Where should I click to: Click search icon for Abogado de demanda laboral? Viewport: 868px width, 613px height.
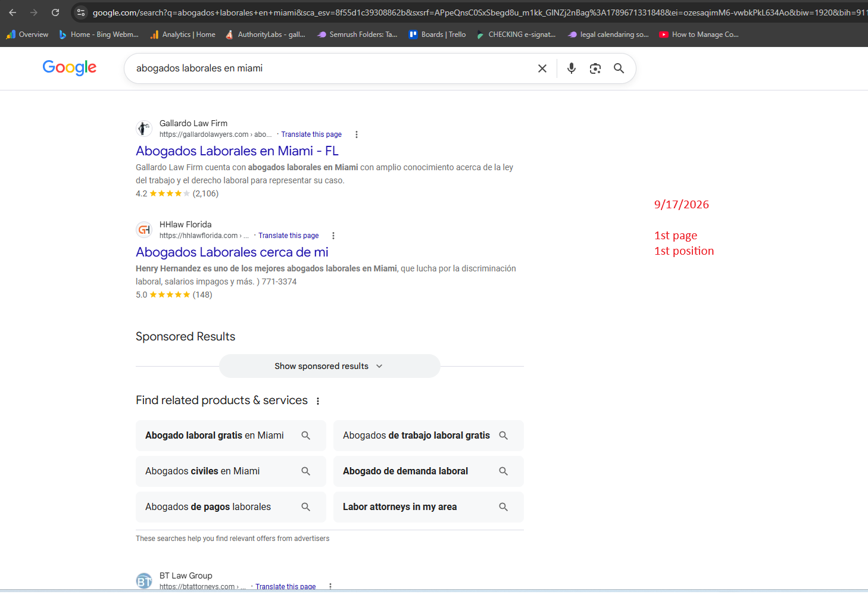[504, 471]
